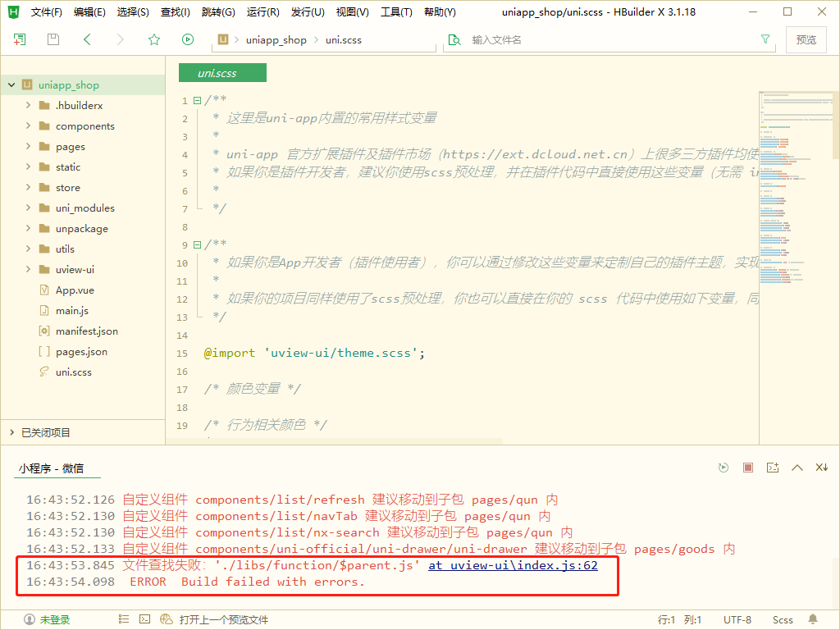Click the star bookmark icon

[154, 39]
